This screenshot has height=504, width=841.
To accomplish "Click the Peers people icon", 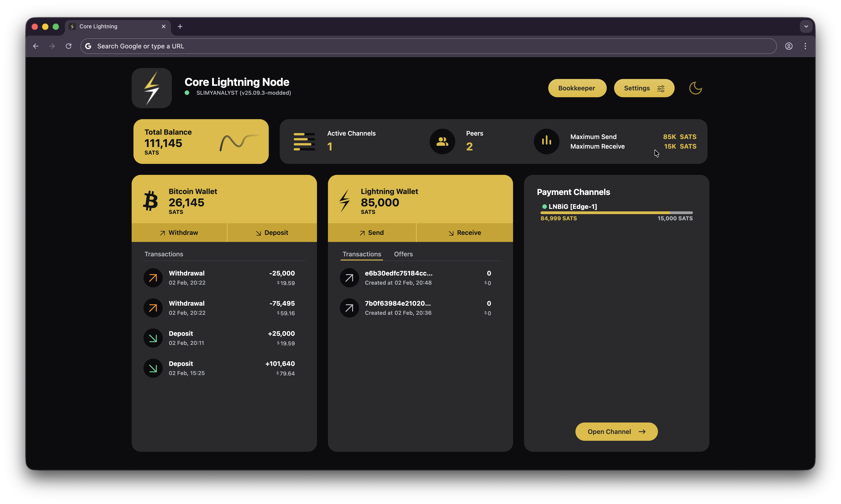I will point(442,141).
